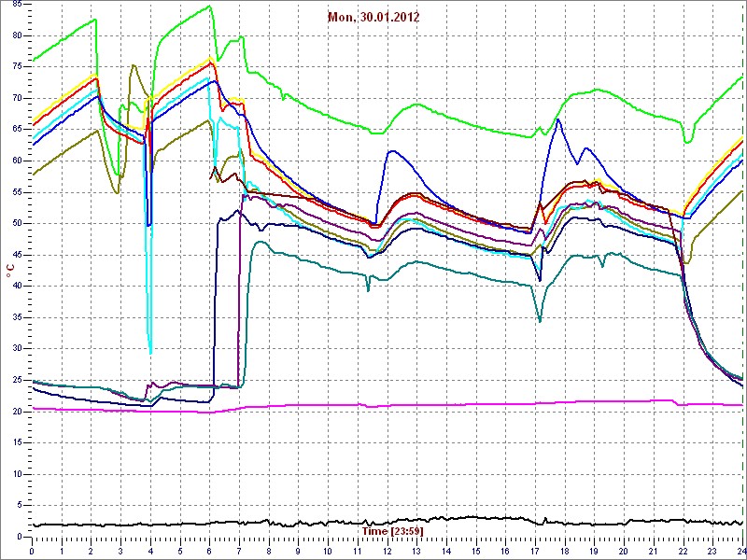Click hour label 22 on the time axis

(684, 551)
